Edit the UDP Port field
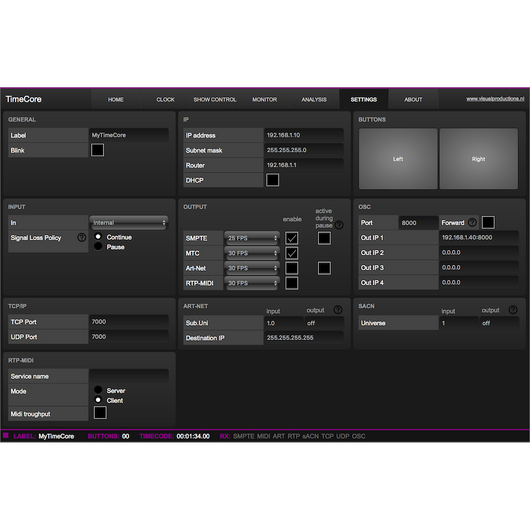 coord(129,337)
